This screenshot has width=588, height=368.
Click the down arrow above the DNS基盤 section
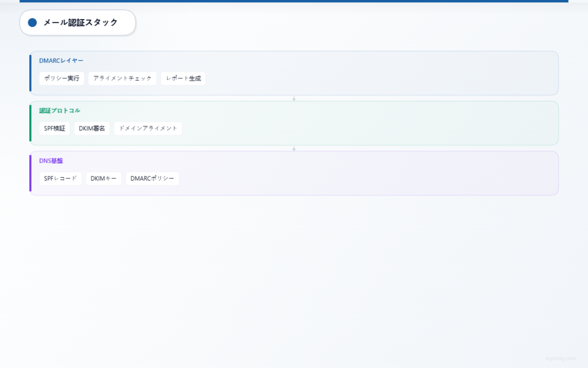click(294, 148)
